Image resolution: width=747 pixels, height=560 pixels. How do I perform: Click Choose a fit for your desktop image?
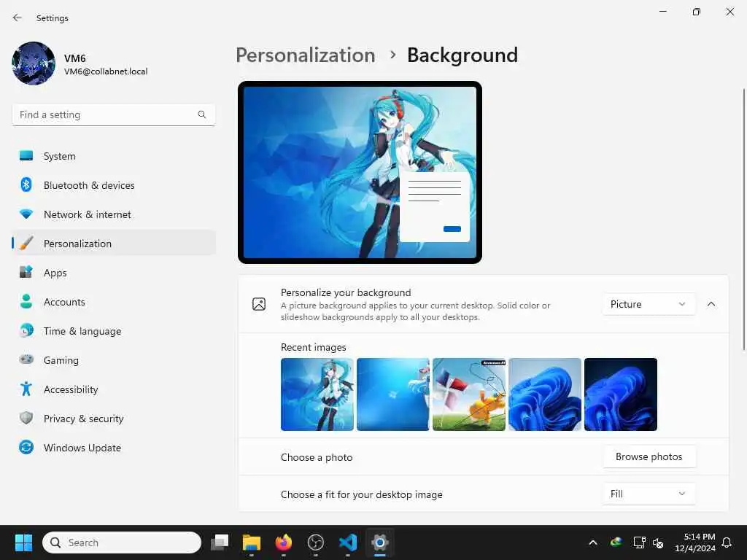(362, 494)
